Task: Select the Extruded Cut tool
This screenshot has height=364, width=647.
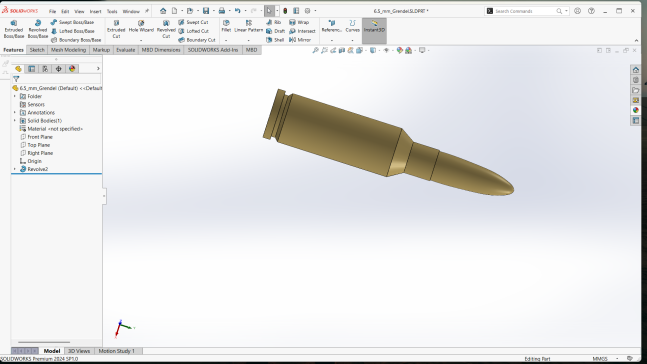Action: click(x=116, y=29)
